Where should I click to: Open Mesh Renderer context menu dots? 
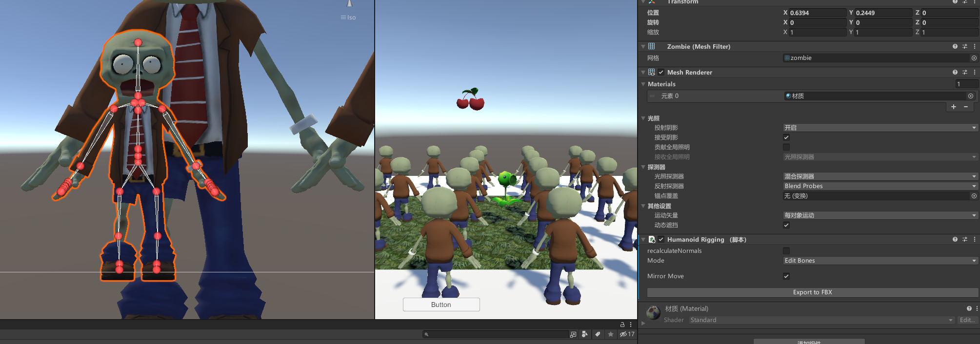tap(975, 72)
